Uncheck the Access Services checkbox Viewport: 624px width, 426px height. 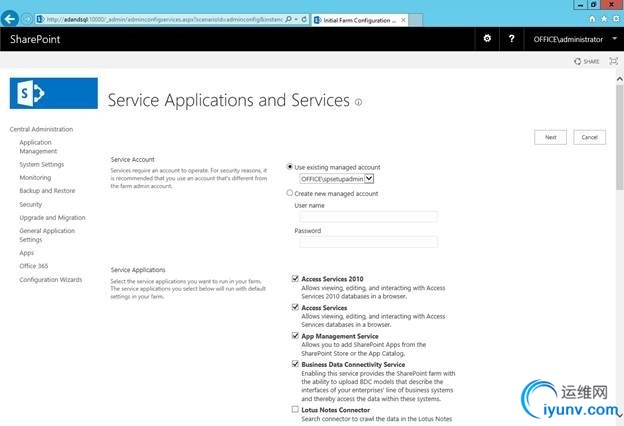click(295, 307)
